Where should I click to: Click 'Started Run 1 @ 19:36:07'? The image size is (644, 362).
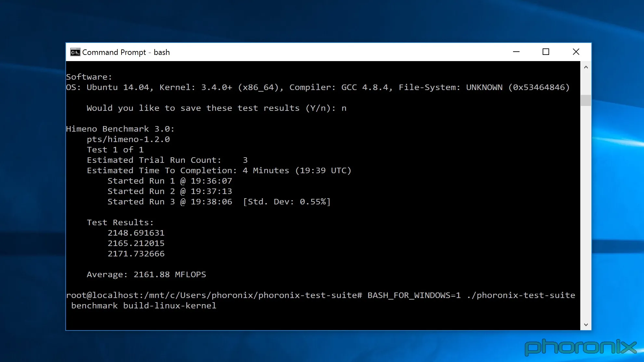170,181
